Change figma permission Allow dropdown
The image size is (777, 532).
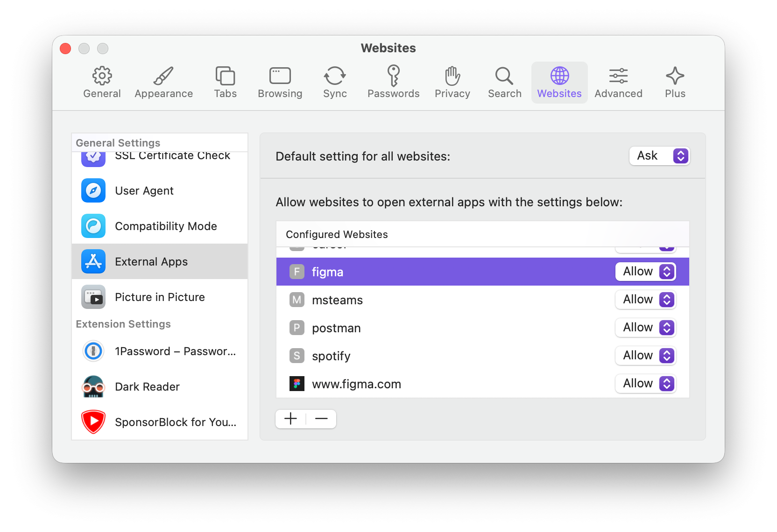tap(645, 272)
